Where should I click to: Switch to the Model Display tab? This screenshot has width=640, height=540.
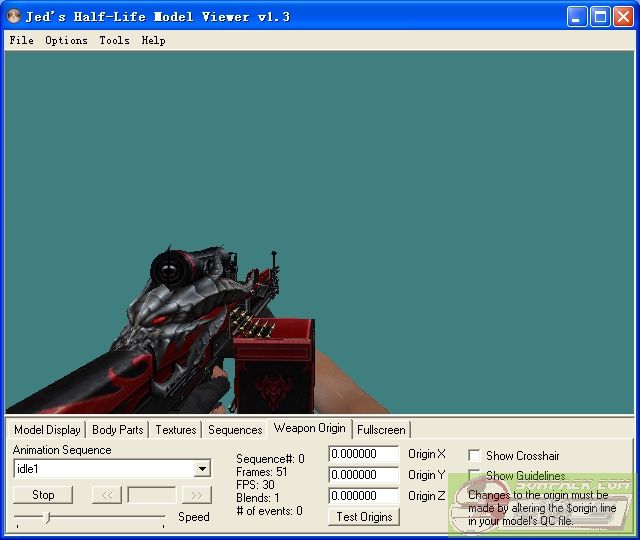(47, 430)
